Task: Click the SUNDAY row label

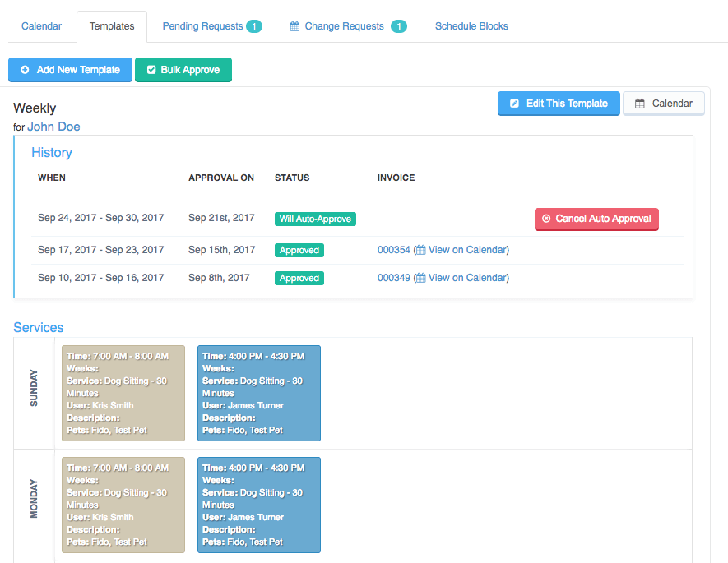Action: point(34,388)
